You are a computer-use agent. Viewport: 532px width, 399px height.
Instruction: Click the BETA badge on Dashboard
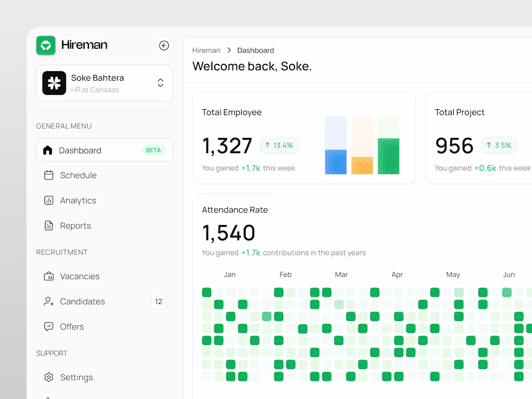click(x=154, y=150)
